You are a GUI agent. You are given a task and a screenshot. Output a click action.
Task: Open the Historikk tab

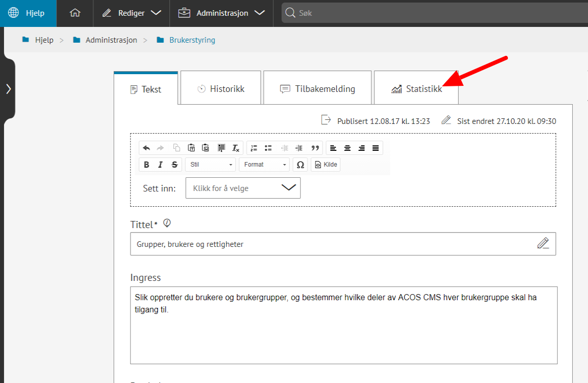click(x=221, y=89)
